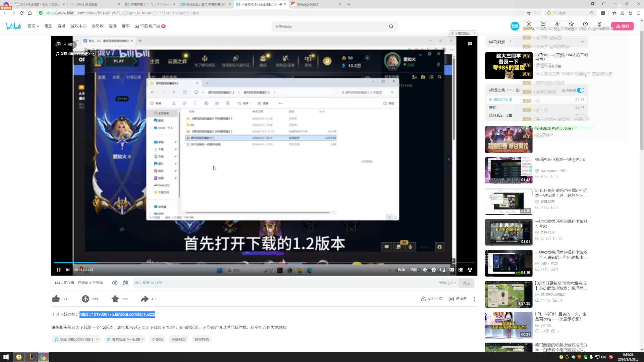This screenshot has height=362, width=644.
Task: Favorite the video with star icon
Action: tap(115, 299)
